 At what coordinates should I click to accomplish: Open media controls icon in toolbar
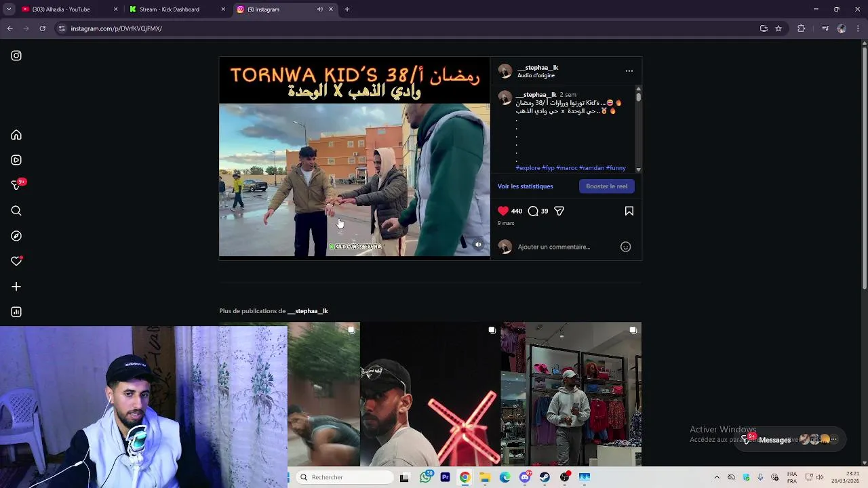point(825,28)
